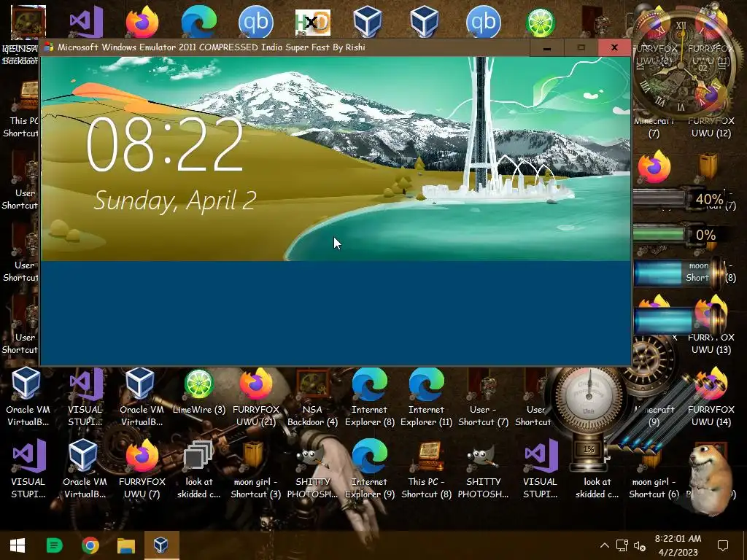Viewport: 747px width, 560px height.
Task: Open NSA Backdoor (4) shortcut
Action: click(312, 397)
